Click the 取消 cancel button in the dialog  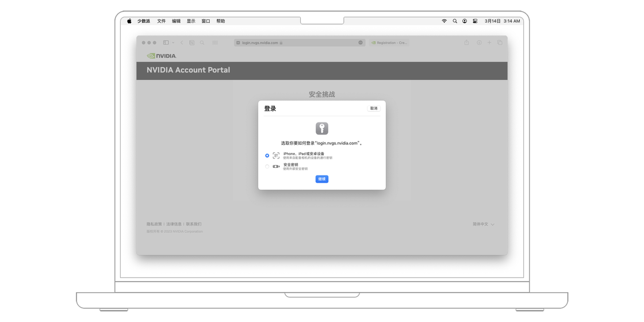pos(373,109)
